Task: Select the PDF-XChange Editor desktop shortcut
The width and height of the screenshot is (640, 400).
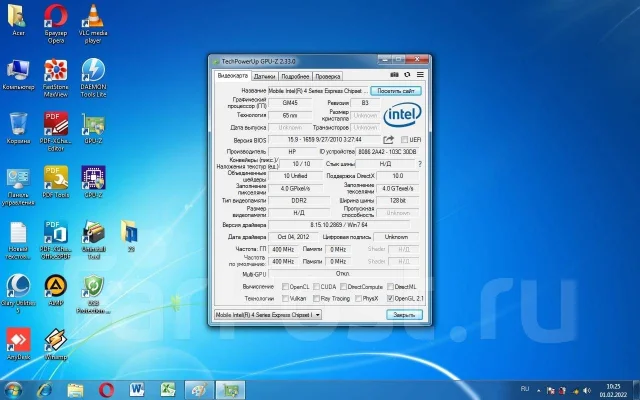Action: coord(56,131)
